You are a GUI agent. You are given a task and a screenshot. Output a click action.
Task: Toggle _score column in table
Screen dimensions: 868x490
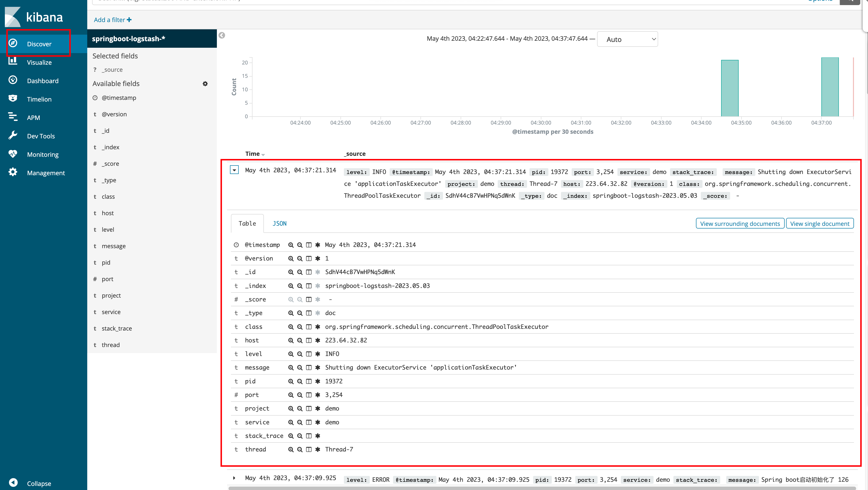pyautogui.click(x=309, y=299)
